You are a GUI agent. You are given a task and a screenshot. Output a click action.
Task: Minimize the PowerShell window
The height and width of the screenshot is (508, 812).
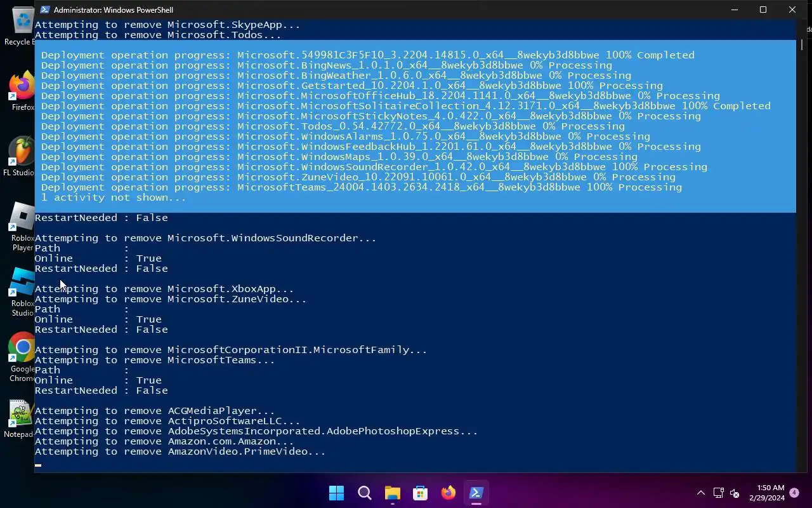click(x=735, y=10)
